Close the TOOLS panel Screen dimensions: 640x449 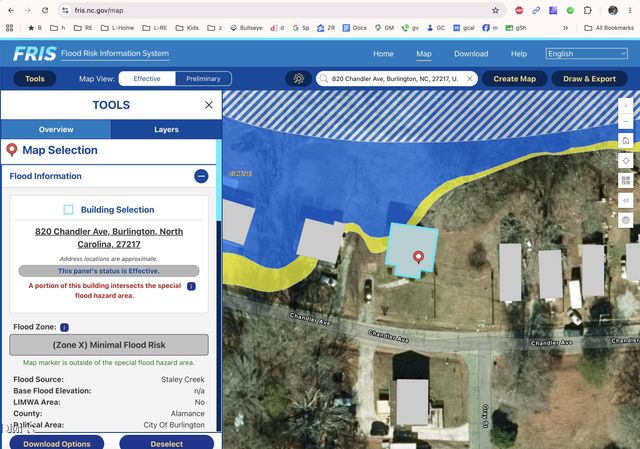[209, 105]
